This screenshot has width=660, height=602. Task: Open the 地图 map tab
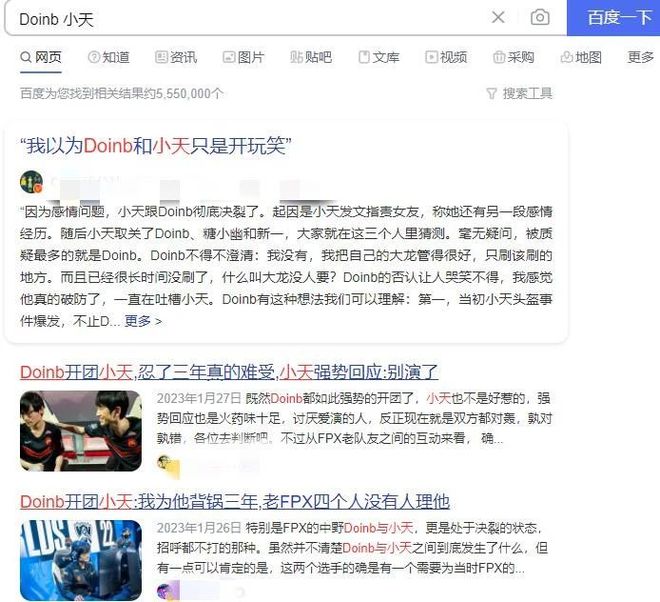click(581, 57)
